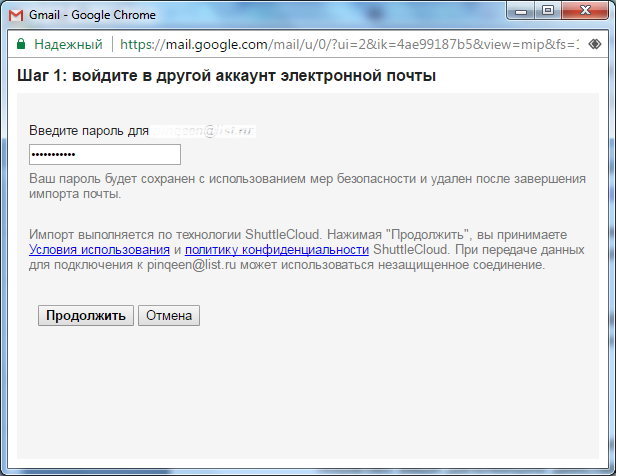Click the Ваш пароль будет сохранен notice
Screen dimensions: 617x476
tap(307, 186)
